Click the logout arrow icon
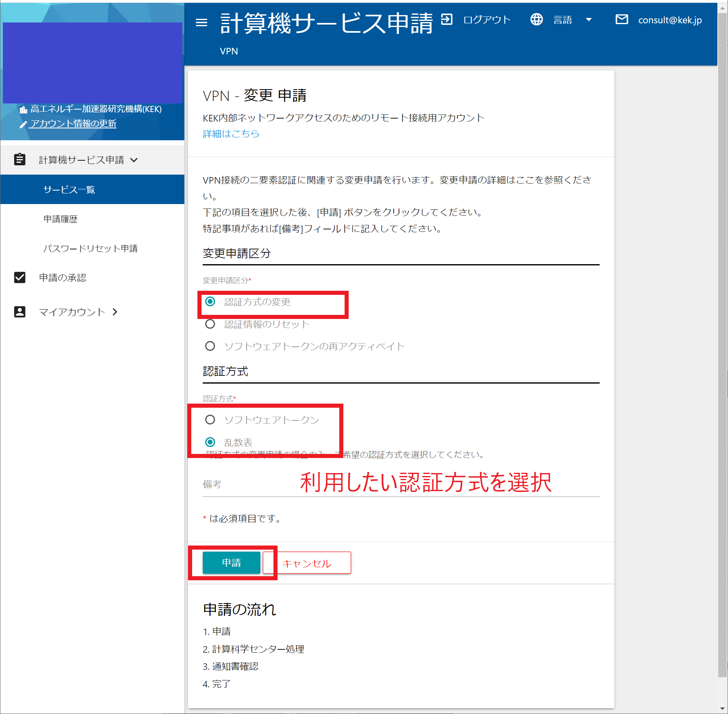The width and height of the screenshot is (728, 714). point(447,19)
